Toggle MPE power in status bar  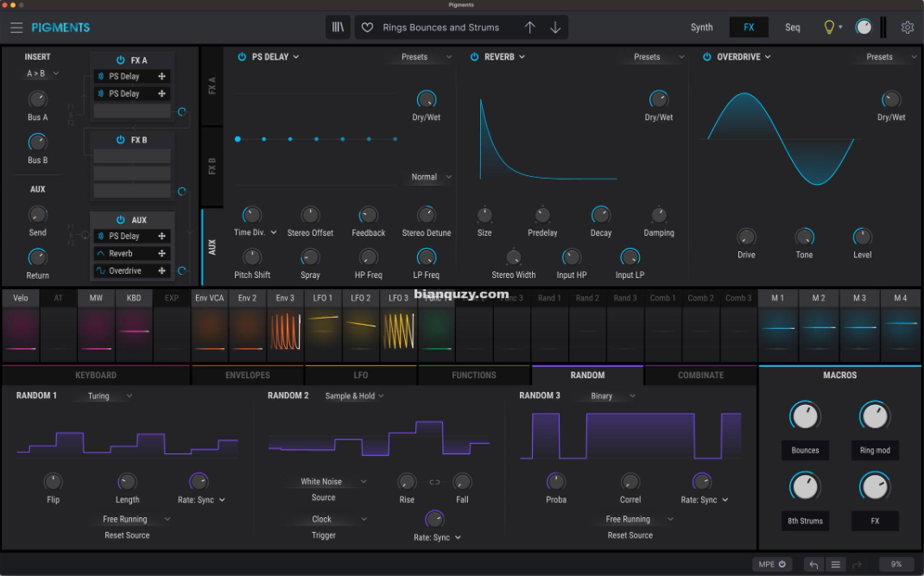pos(782,564)
